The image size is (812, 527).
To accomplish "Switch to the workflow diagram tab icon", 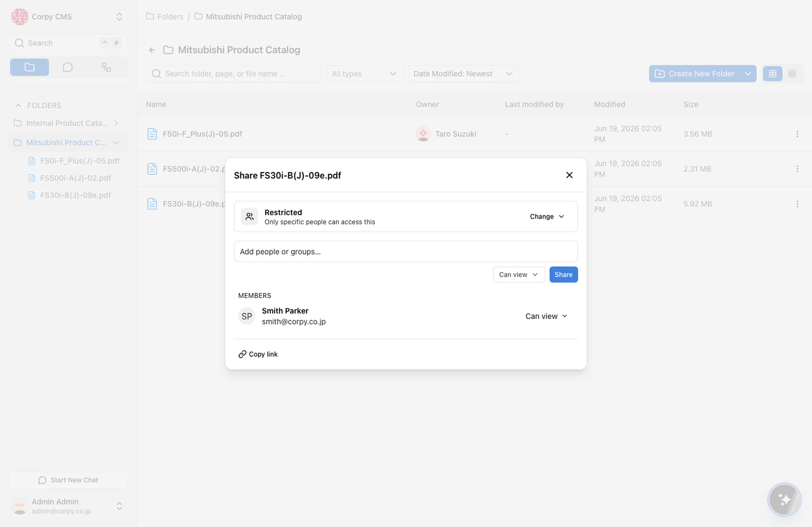I will click(x=106, y=67).
